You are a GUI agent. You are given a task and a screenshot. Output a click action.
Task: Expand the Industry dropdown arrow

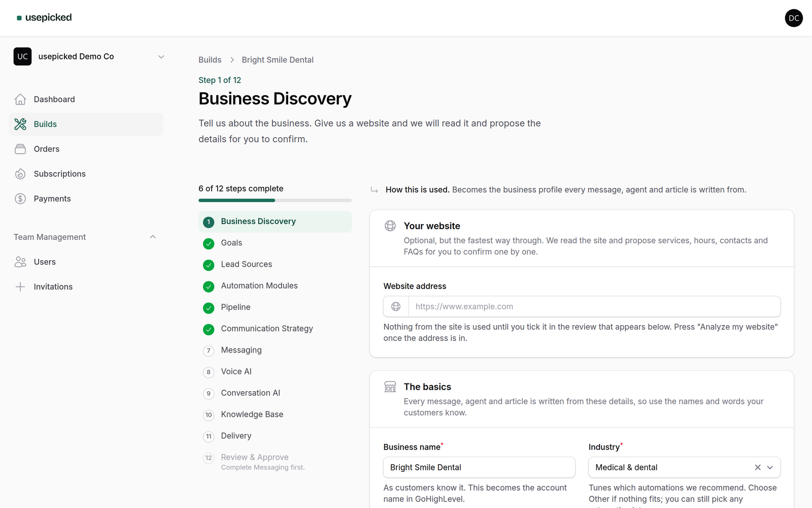coord(770,467)
